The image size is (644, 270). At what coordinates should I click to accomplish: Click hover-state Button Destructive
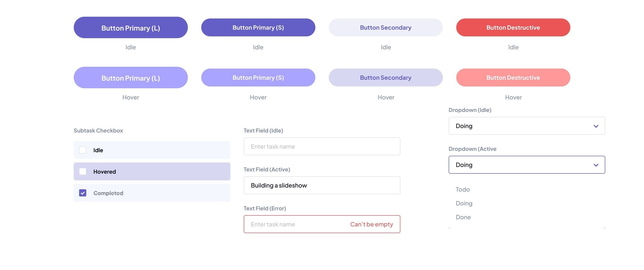[513, 78]
